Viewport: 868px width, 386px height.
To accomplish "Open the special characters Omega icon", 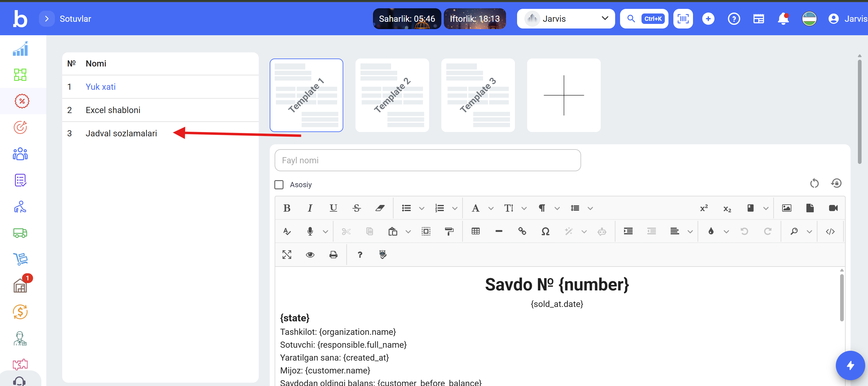I will point(545,231).
